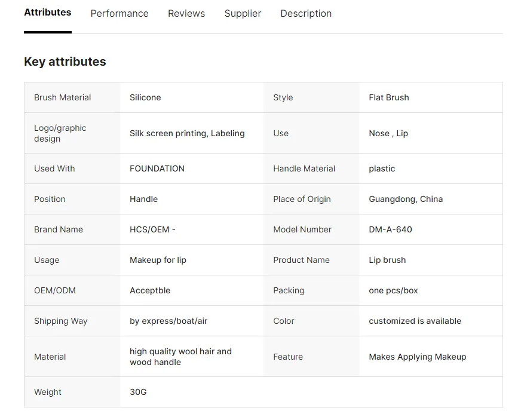Click the one pcs/box packing value
The width and height of the screenshot is (521, 420).
click(x=393, y=290)
